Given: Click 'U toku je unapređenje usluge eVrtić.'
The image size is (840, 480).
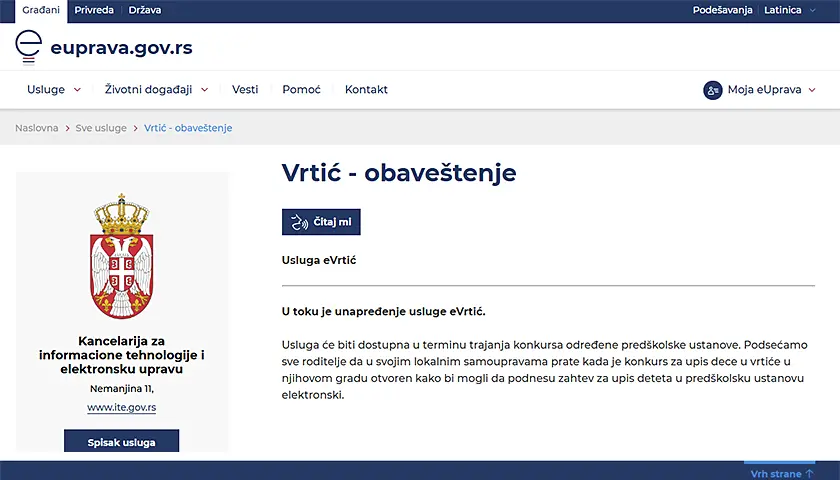Looking at the screenshot, I should click(x=384, y=311).
